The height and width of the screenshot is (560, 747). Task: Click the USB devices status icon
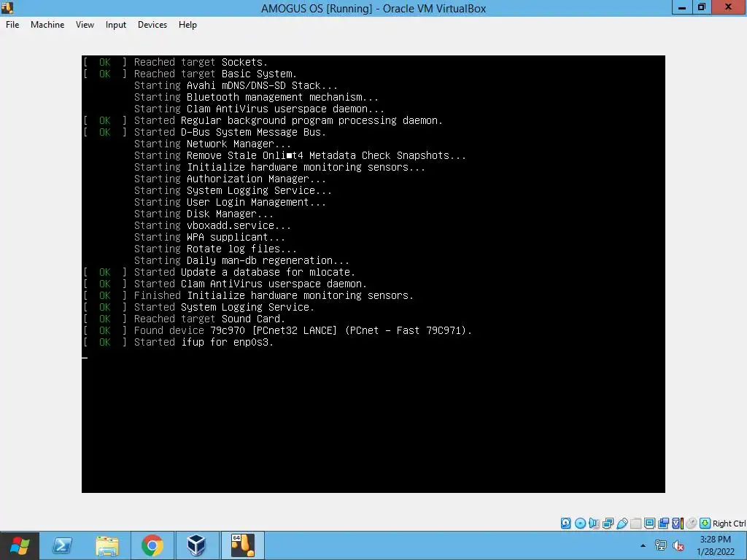[622, 524]
